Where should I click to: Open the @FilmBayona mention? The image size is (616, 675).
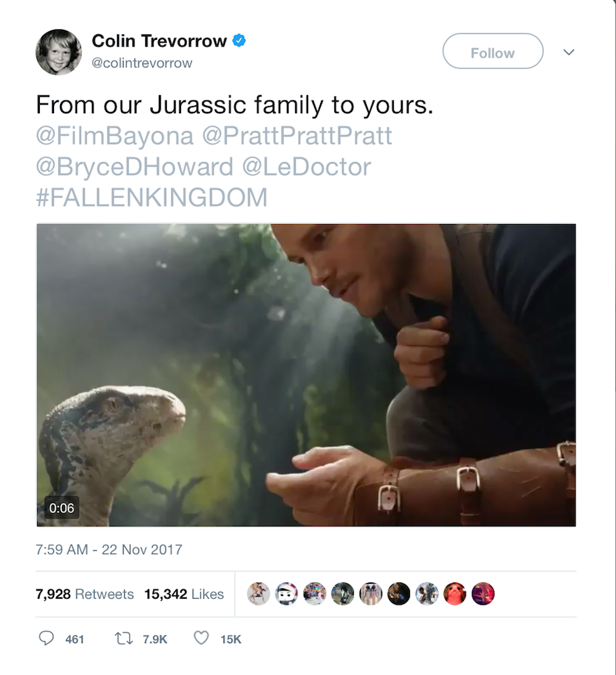(x=115, y=136)
